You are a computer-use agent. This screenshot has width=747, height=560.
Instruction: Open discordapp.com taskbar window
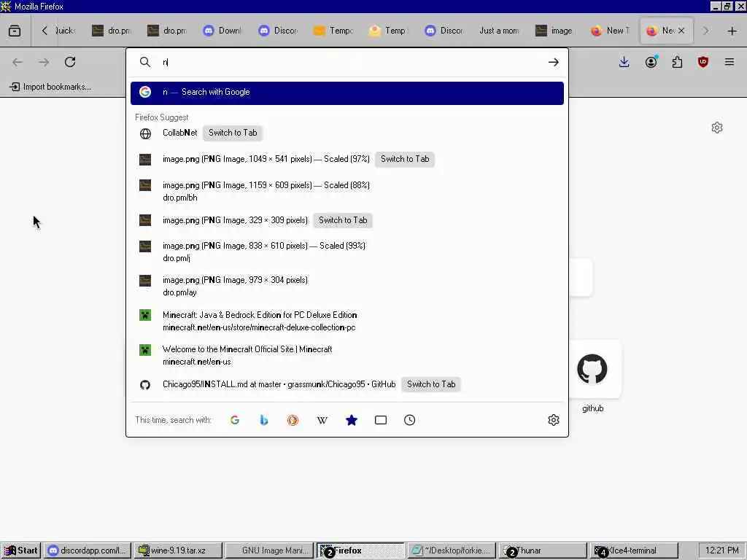click(x=88, y=551)
